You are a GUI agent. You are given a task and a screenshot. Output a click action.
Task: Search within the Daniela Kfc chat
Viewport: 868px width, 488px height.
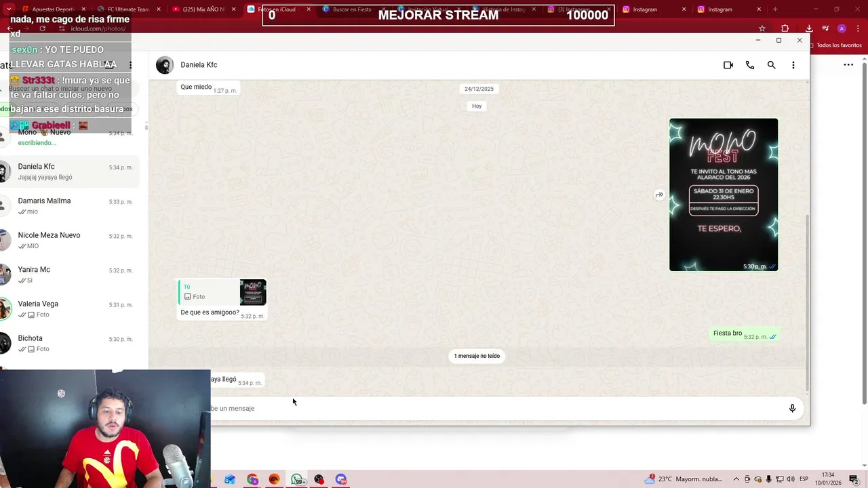point(771,65)
